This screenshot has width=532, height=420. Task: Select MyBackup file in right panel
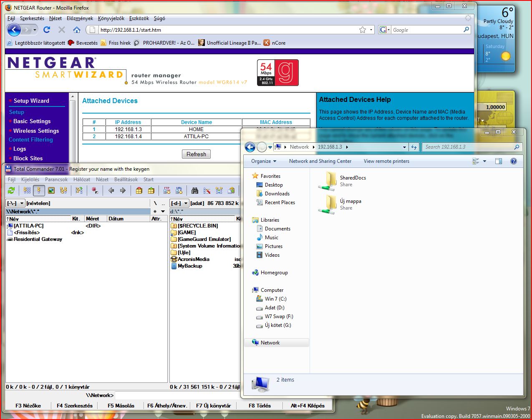pos(187,266)
